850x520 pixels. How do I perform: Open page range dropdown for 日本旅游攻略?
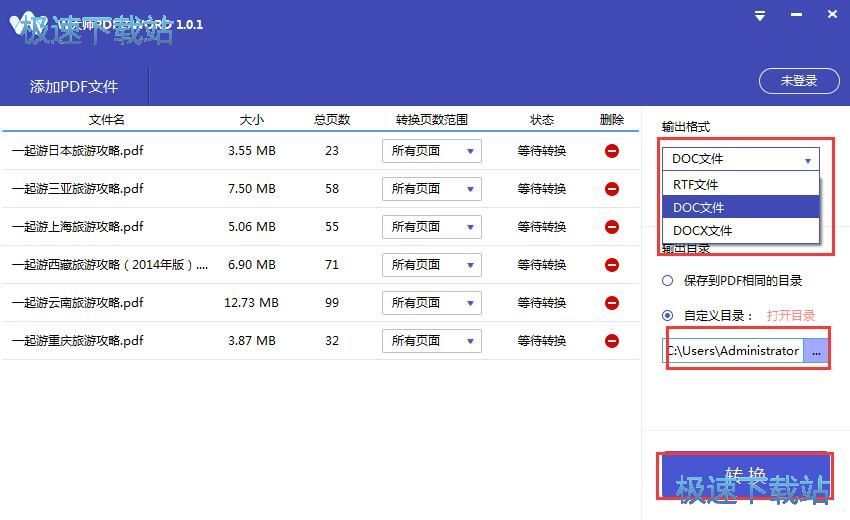click(x=432, y=151)
